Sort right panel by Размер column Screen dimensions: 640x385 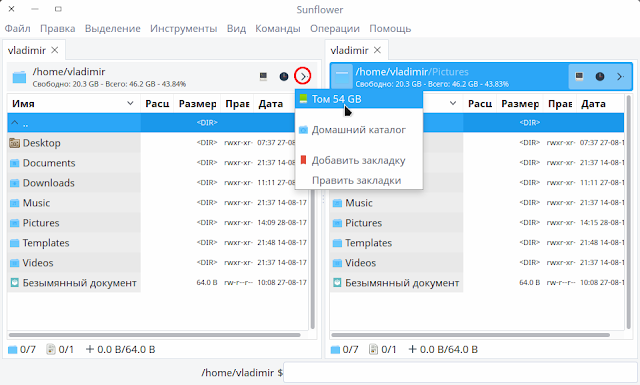[520, 104]
